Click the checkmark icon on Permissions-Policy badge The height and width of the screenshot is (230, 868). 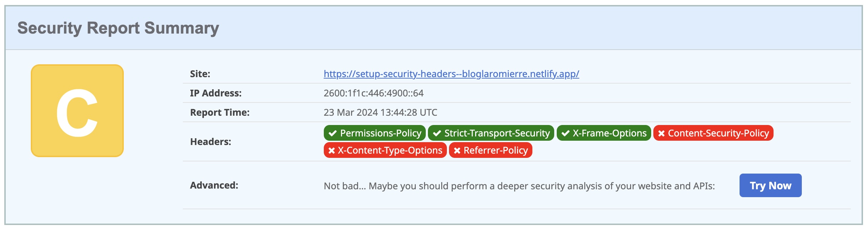[x=333, y=133]
